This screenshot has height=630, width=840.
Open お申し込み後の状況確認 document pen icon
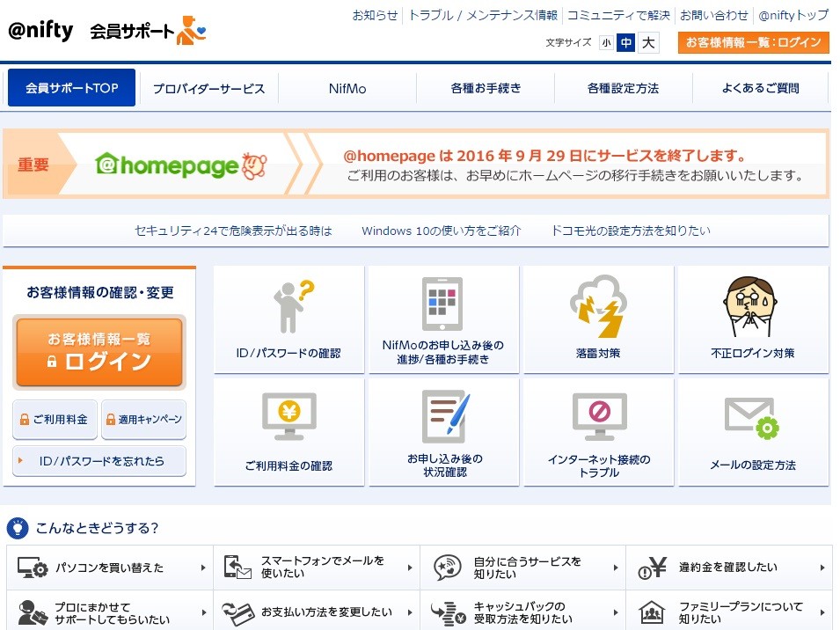(x=446, y=416)
